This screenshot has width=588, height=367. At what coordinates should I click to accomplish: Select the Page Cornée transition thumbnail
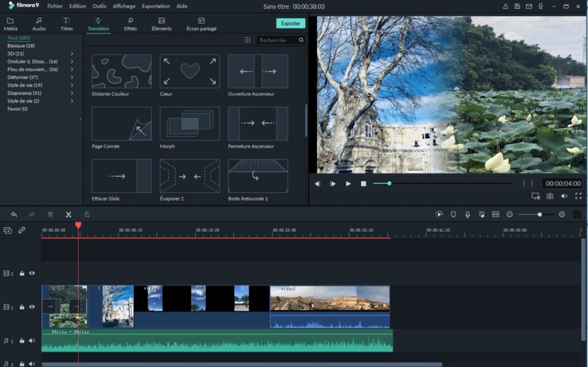[122, 123]
